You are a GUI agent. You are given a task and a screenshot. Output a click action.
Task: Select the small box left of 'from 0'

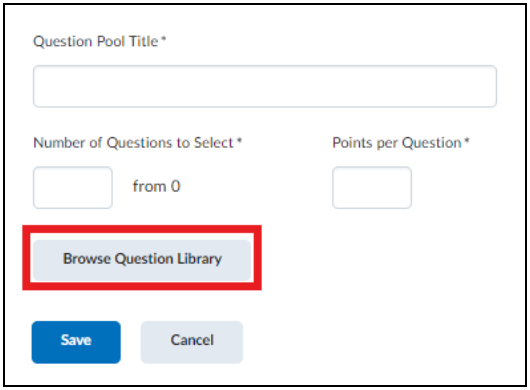(x=73, y=188)
